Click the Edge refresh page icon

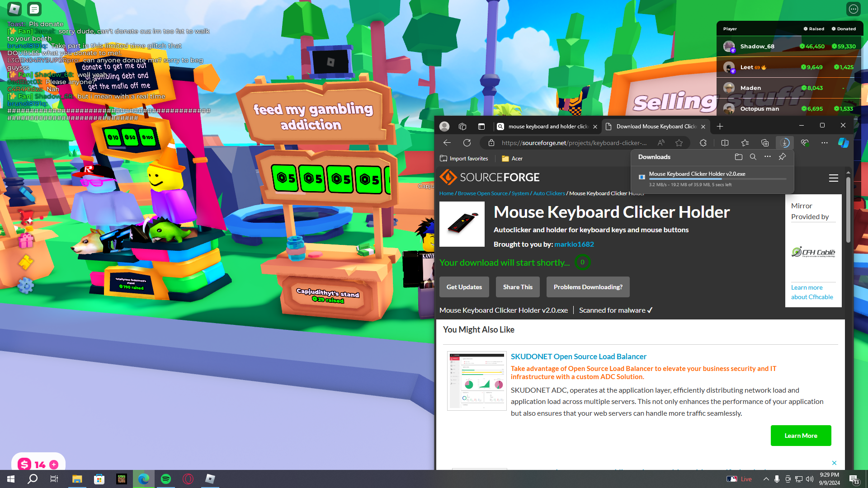tap(467, 143)
